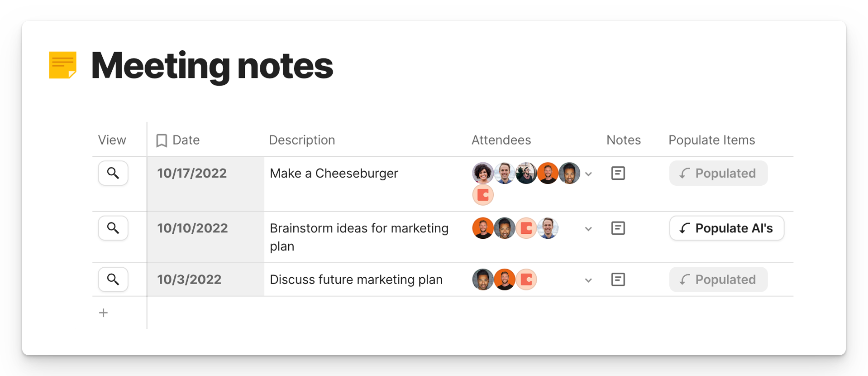This screenshot has width=868, height=376.
Task: Select the 10/10/2022 date cell
Action: (206, 237)
